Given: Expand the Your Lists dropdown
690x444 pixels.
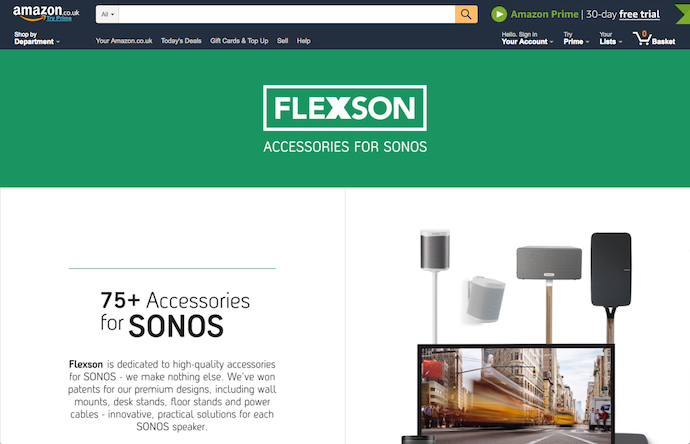Looking at the screenshot, I should (610, 38).
